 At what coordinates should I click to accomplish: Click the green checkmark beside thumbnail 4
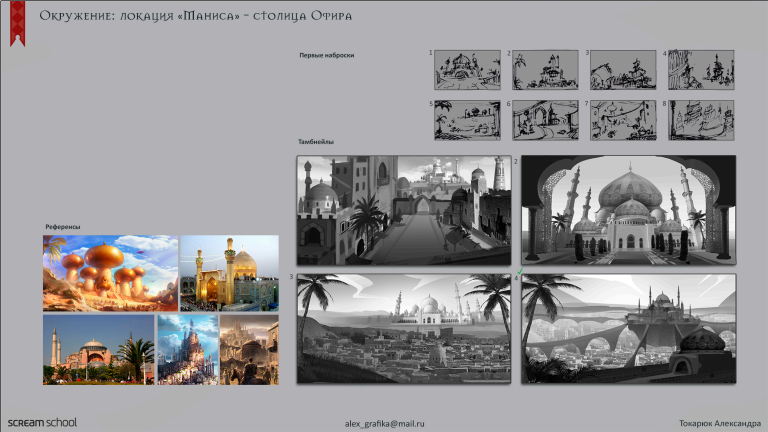point(520,271)
